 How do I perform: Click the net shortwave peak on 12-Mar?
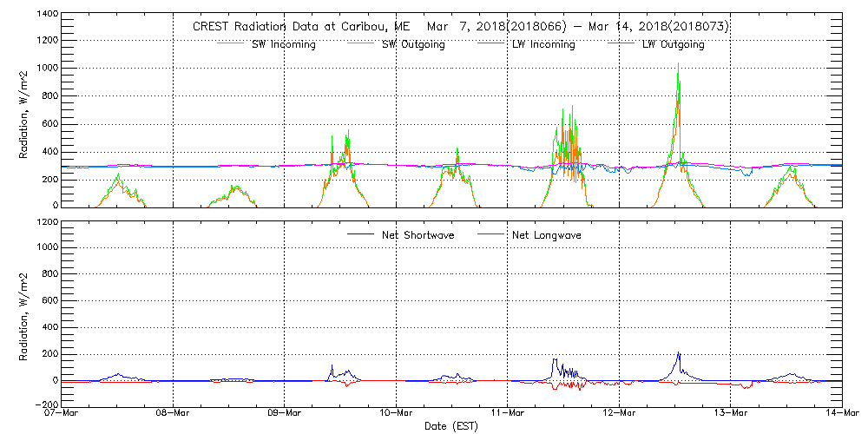679,353
